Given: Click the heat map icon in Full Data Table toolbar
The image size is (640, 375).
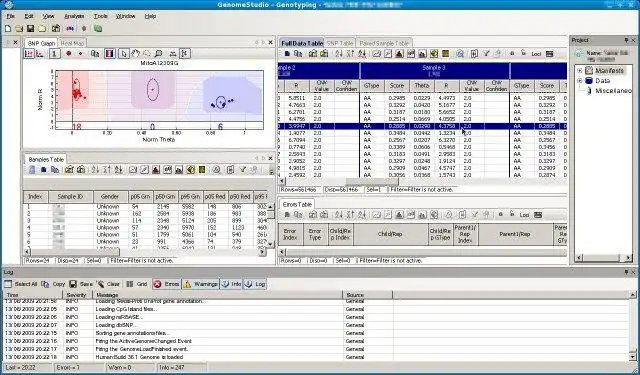Looking at the screenshot, I should (445, 53).
